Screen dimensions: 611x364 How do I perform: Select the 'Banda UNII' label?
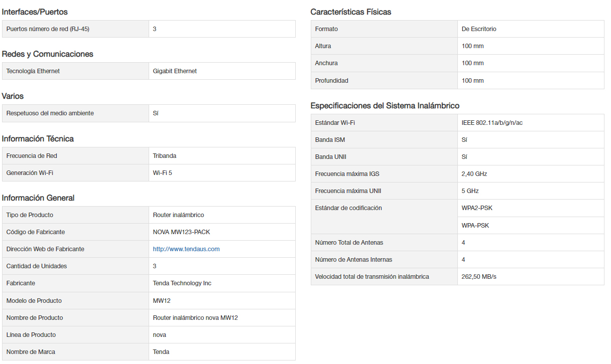tap(331, 157)
